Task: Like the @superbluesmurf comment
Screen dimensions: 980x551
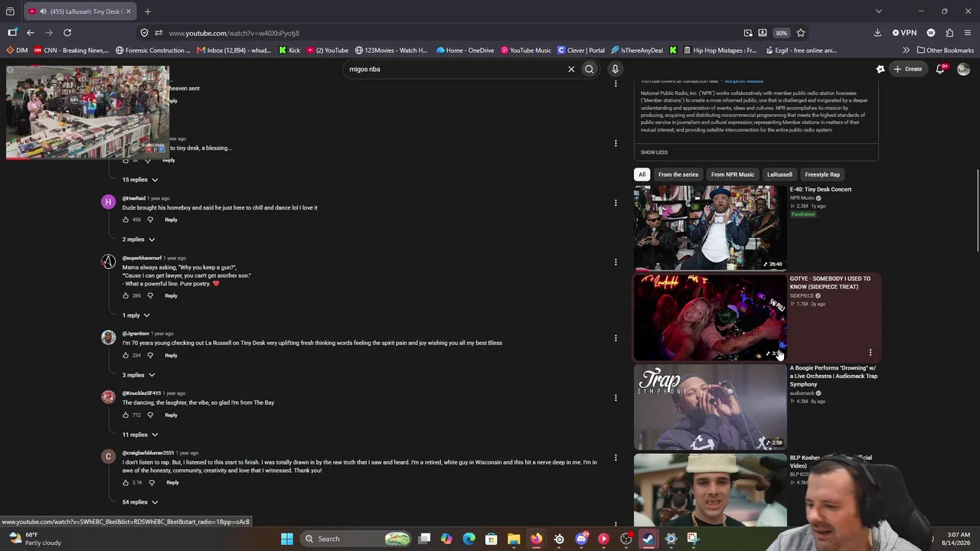Action: click(126, 295)
